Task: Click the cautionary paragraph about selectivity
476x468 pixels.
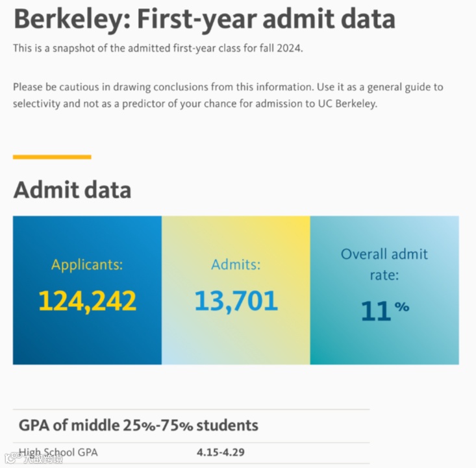Action: click(x=227, y=96)
